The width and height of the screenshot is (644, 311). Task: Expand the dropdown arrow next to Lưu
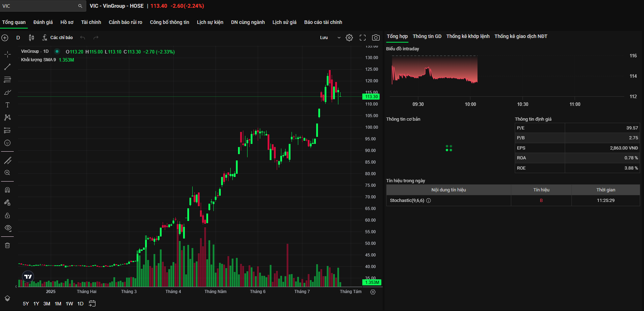[x=339, y=38]
